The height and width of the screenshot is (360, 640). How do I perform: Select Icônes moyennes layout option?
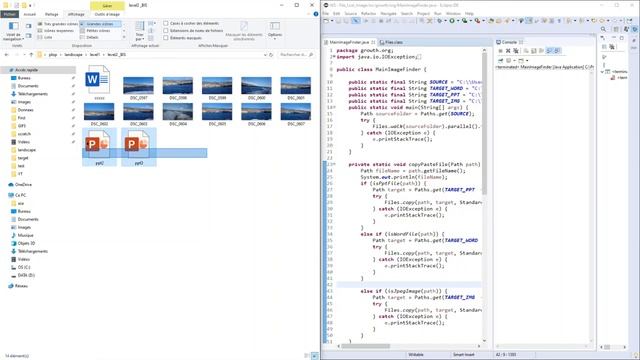[x=56, y=31]
